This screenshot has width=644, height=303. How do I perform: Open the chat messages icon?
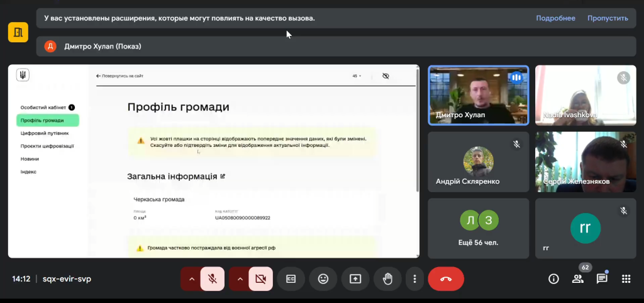(602, 278)
